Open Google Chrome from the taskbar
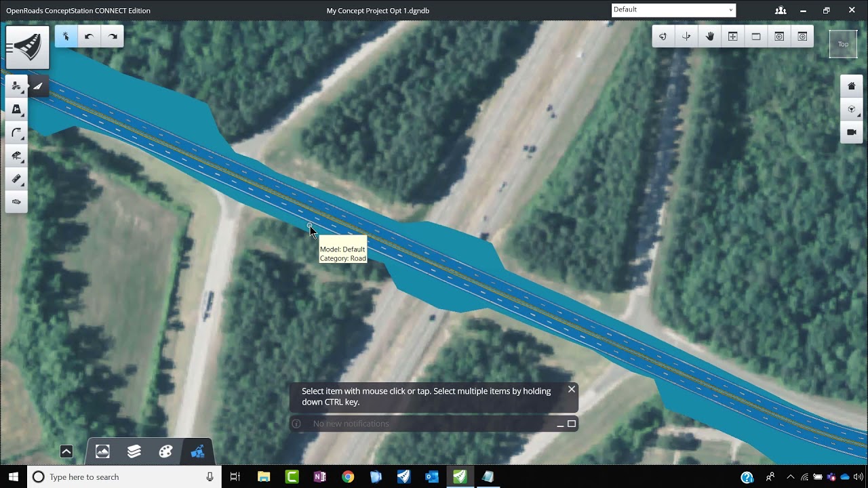The image size is (868, 488). [348, 477]
